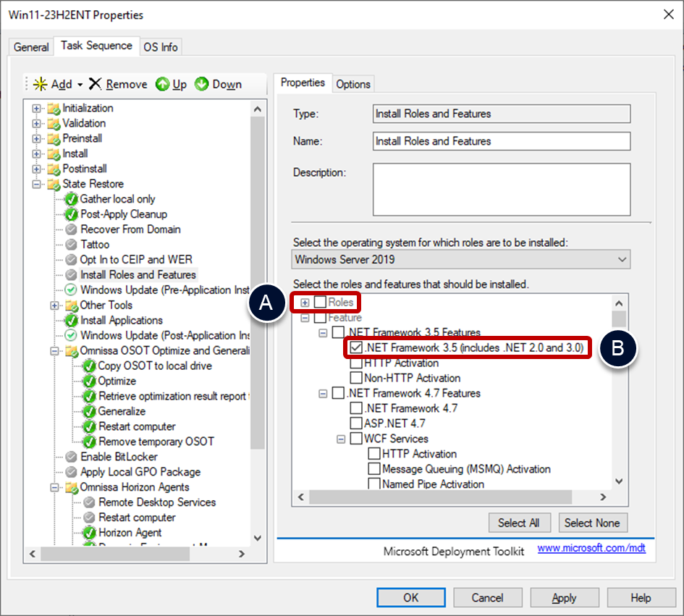Open the www.microsoft.com/mdt link
The width and height of the screenshot is (684, 616).
pyautogui.click(x=591, y=549)
